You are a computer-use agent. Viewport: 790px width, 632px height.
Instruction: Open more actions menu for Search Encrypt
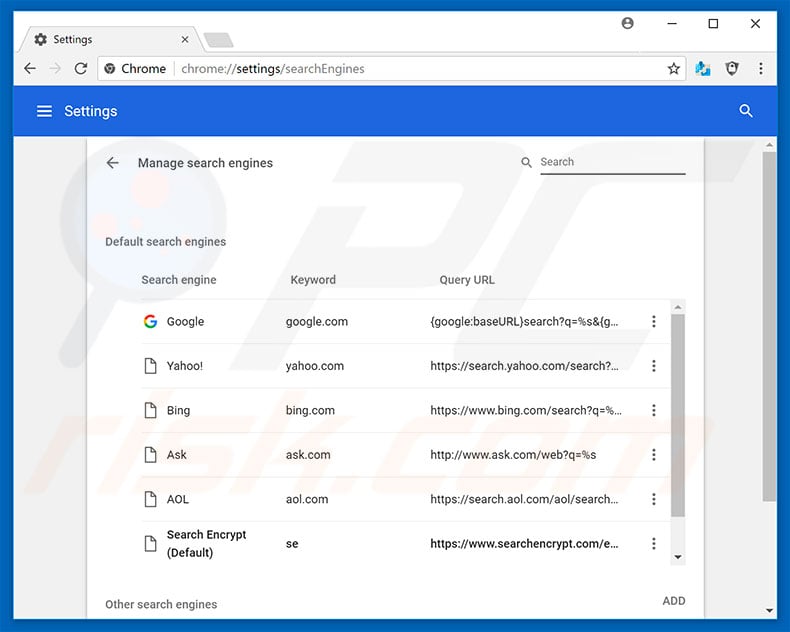pos(653,543)
